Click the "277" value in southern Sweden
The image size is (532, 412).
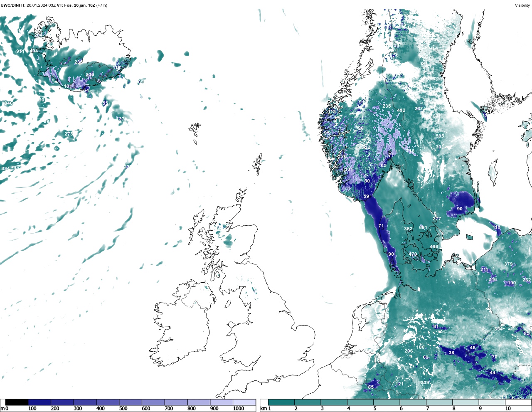[437, 219]
